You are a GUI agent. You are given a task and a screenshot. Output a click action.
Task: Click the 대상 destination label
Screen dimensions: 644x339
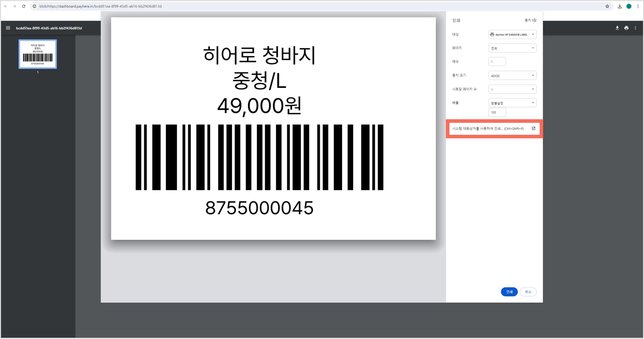[455, 35]
